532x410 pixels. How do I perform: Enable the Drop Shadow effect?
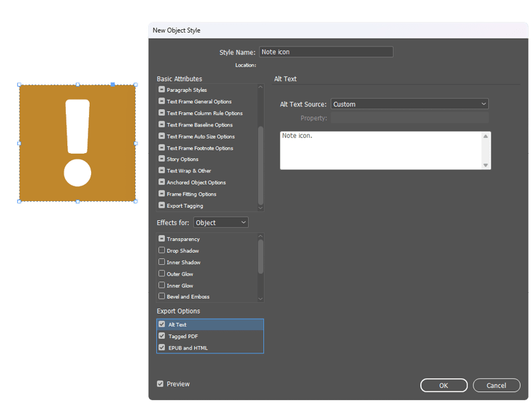(x=162, y=250)
